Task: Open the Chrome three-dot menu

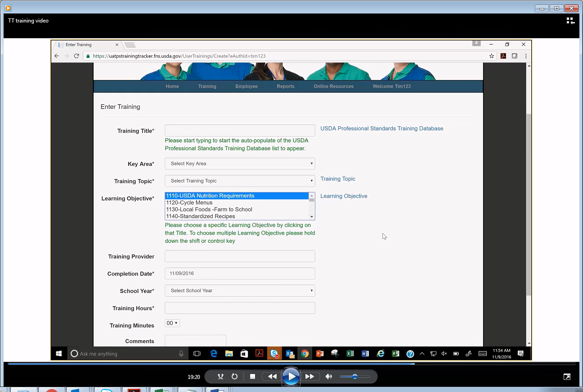Action: click(x=526, y=56)
